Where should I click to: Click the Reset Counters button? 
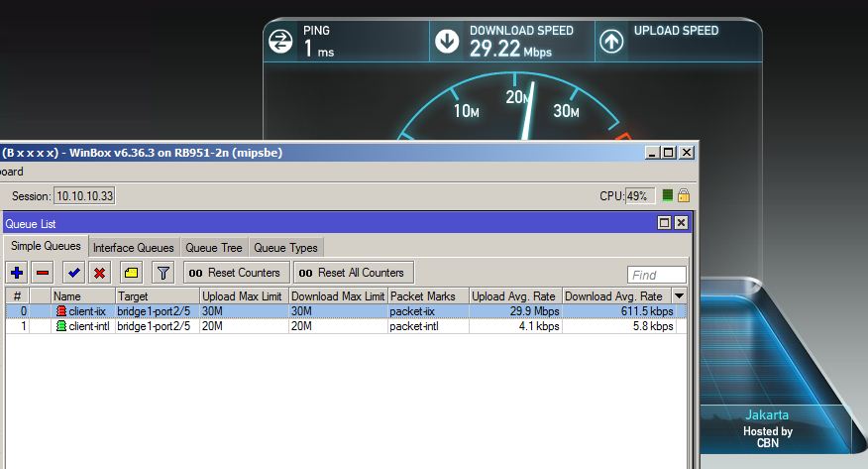point(237,273)
